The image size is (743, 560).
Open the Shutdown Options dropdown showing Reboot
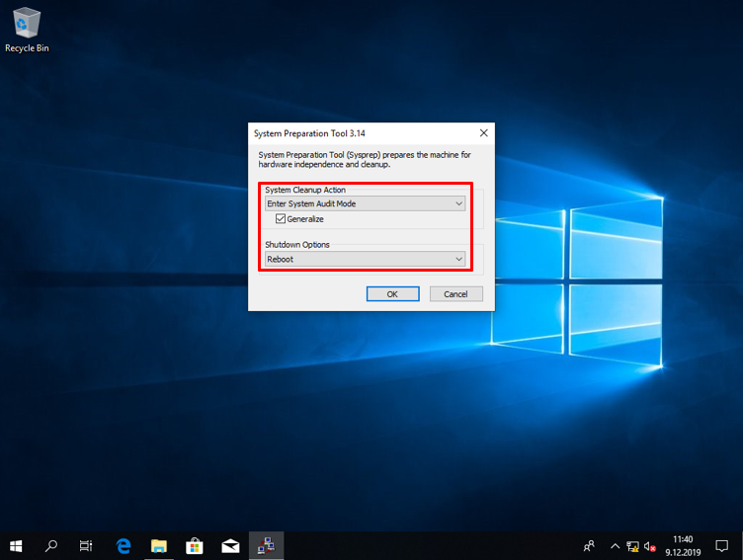pos(365,259)
